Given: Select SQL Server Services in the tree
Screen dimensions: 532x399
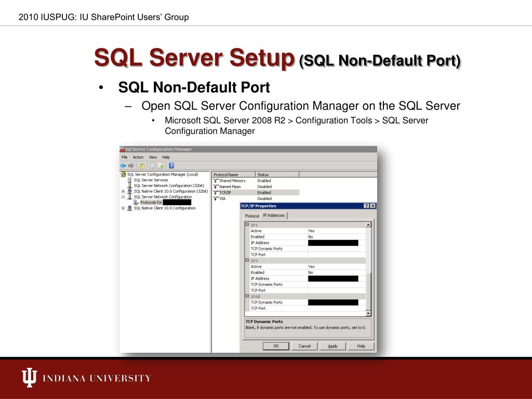Looking at the screenshot, I should [x=151, y=180].
